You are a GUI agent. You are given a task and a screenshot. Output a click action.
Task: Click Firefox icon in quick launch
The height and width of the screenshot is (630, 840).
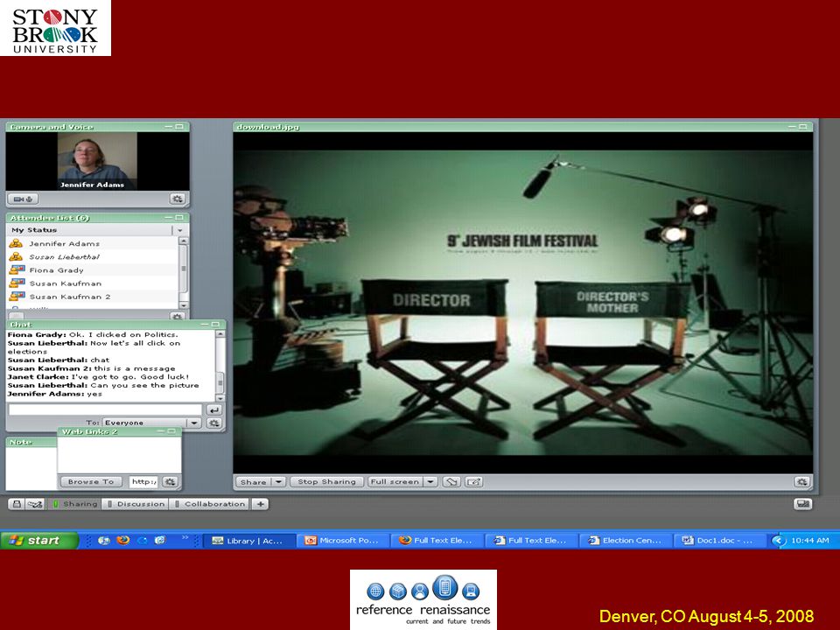pyautogui.click(x=123, y=540)
